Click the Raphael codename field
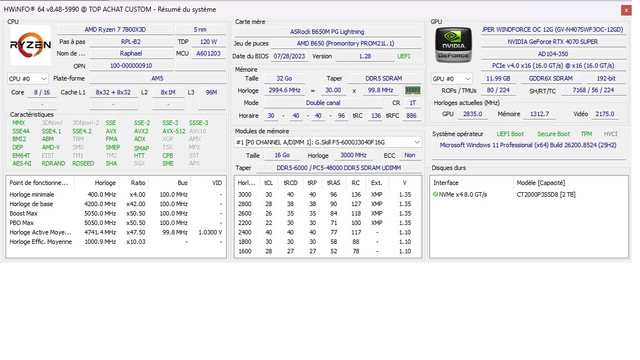The width and height of the screenshot is (640, 360). pyautogui.click(x=131, y=53)
